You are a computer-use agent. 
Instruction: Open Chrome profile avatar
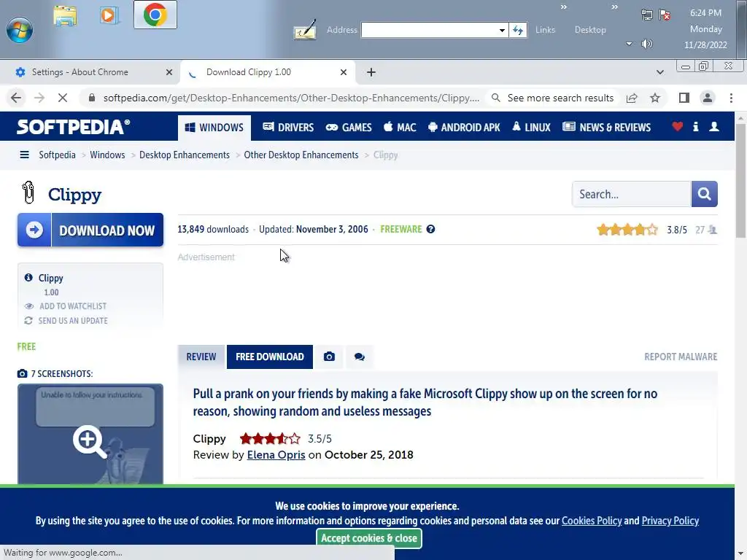[x=708, y=98]
